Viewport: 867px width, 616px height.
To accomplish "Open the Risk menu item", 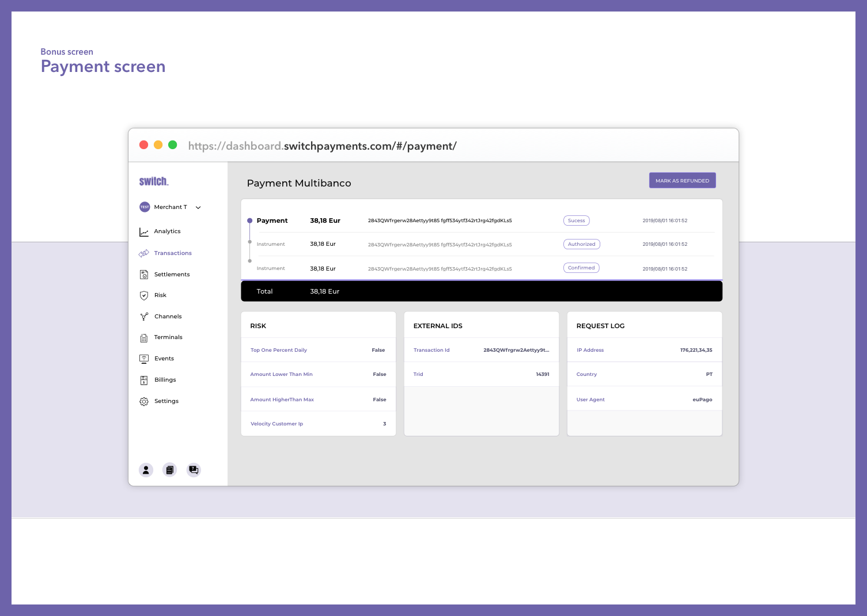I will [x=160, y=295].
